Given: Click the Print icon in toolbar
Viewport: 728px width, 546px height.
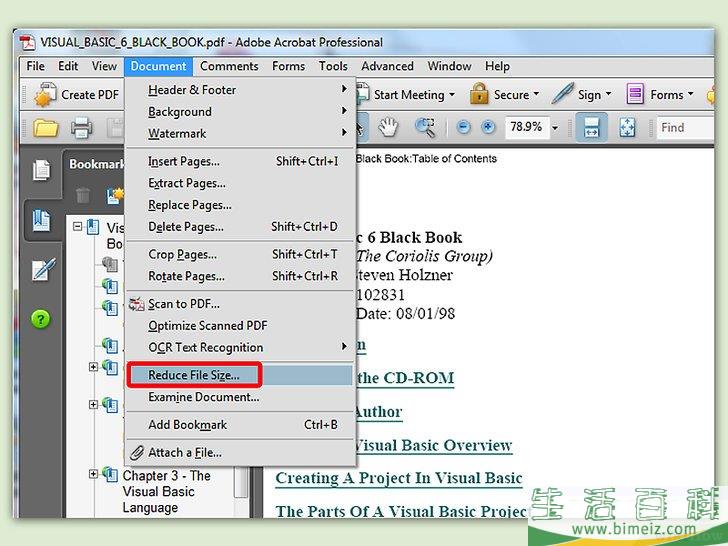Looking at the screenshot, I should [x=81, y=127].
